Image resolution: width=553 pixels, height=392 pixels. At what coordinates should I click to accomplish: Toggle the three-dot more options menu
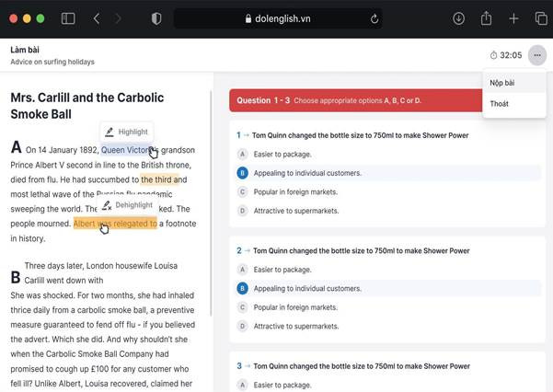coord(536,55)
